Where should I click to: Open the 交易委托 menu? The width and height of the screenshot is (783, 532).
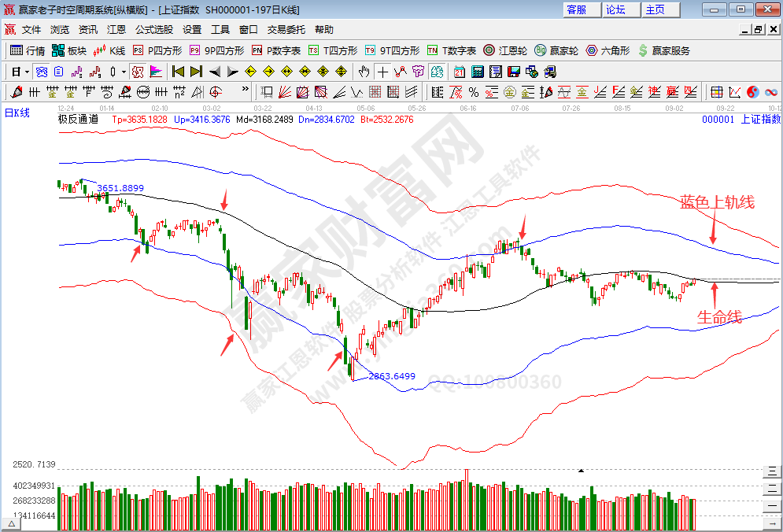click(x=286, y=30)
